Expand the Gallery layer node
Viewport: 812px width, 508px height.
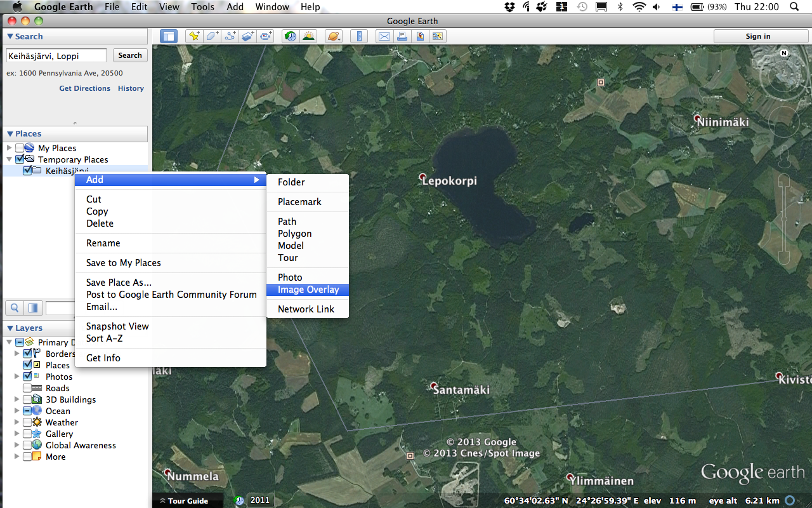pyautogui.click(x=17, y=434)
